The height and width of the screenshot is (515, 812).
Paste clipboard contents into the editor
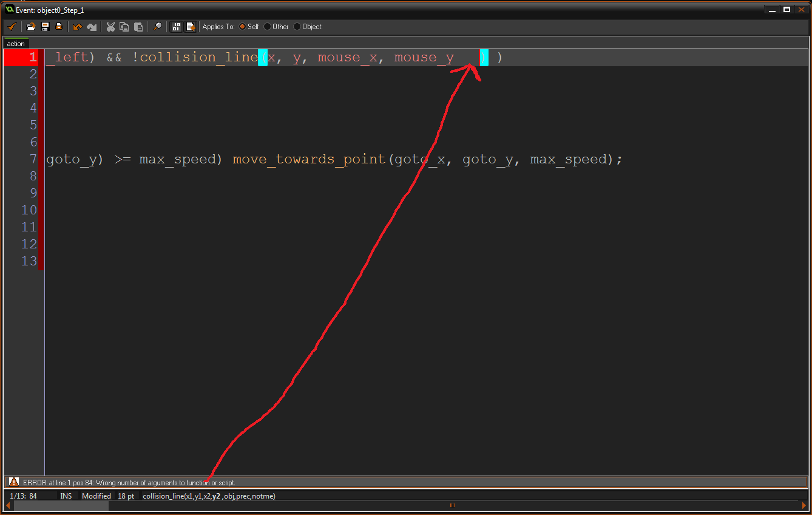click(138, 27)
